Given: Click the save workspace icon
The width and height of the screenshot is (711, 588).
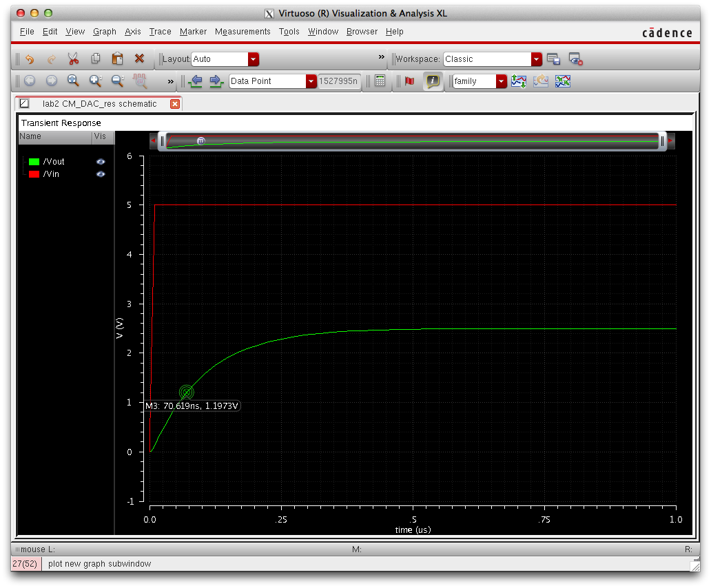Looking at the screenshot, I should (x=553, y=59).
